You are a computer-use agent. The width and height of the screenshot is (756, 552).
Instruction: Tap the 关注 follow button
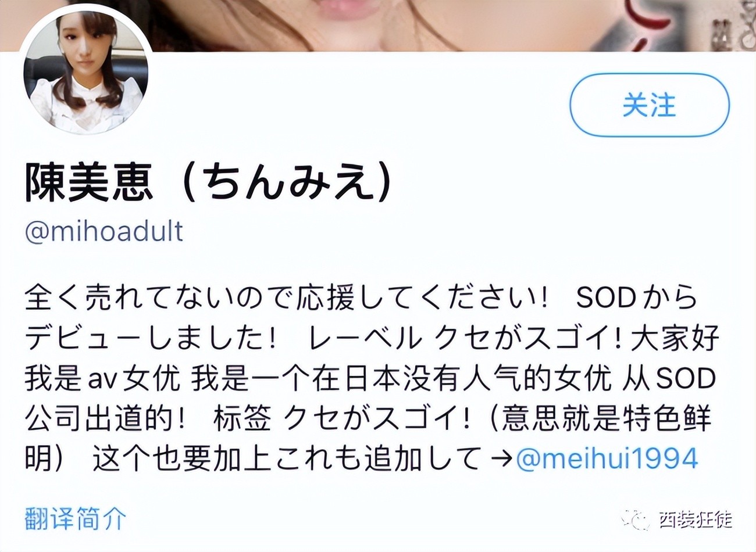(x=649, y=105)
